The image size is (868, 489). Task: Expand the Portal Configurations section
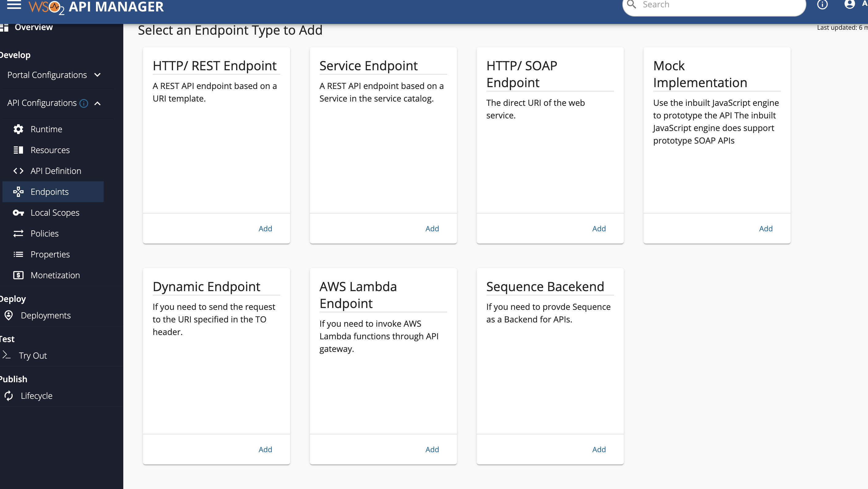(x=98, y=75)
